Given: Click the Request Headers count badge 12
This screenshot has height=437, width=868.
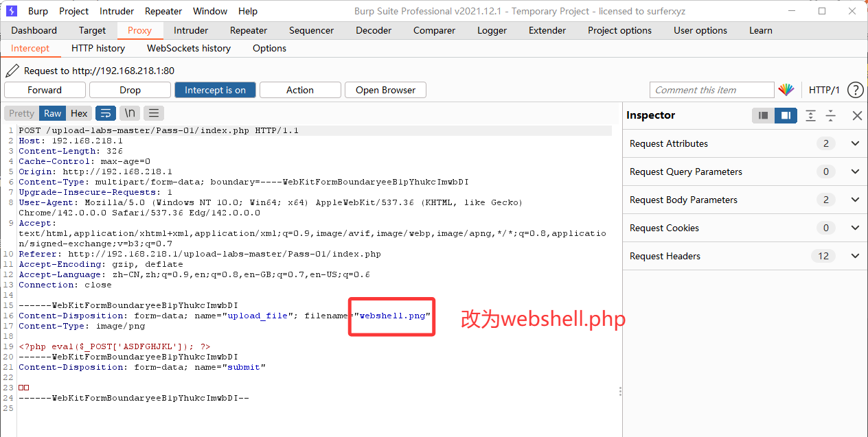Looking at the screenshot, I should [823, 256].
